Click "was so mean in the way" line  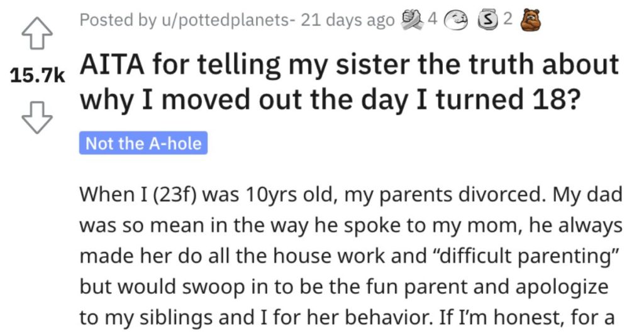coord(351,225)
